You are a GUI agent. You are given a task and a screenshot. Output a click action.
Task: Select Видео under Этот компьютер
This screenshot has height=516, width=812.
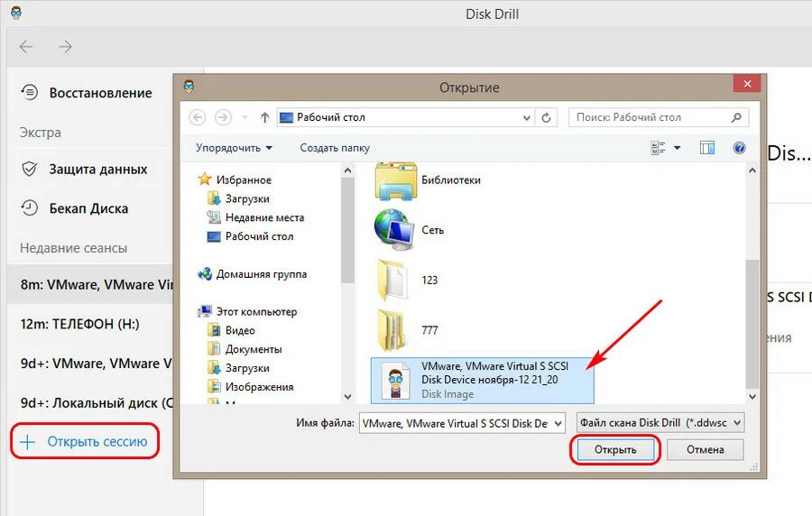(240, 330)
